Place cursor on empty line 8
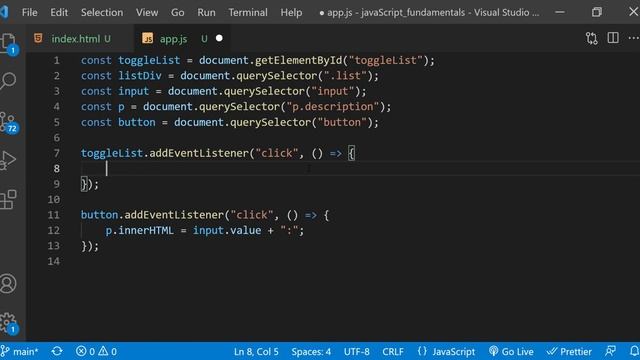 coord(359,169)
